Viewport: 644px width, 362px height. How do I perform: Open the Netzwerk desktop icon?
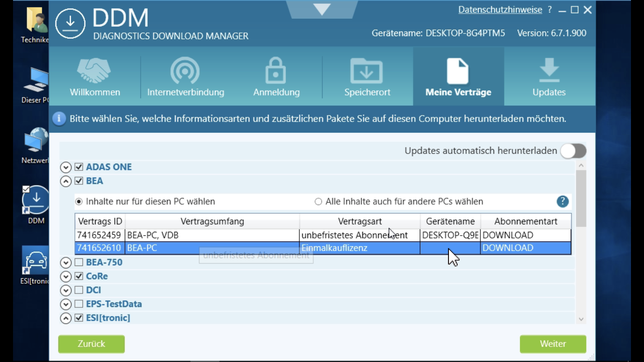click(x=35, y=146)
